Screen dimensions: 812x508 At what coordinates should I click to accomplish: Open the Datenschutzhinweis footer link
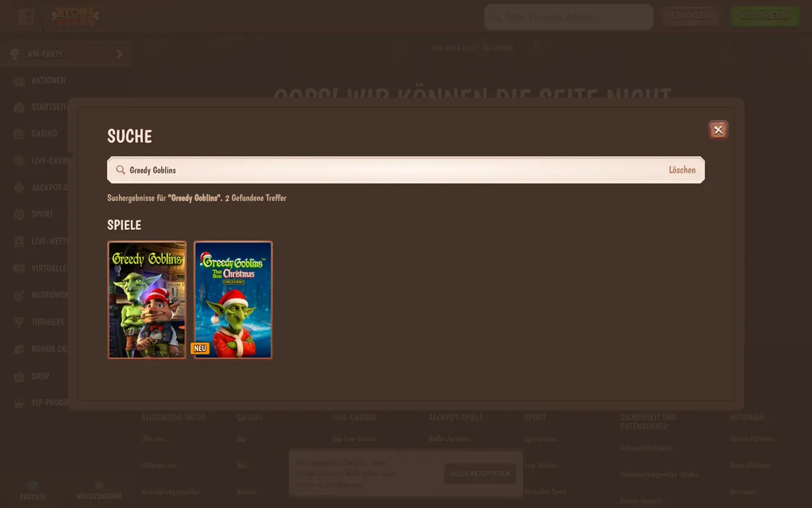(647, 448)
